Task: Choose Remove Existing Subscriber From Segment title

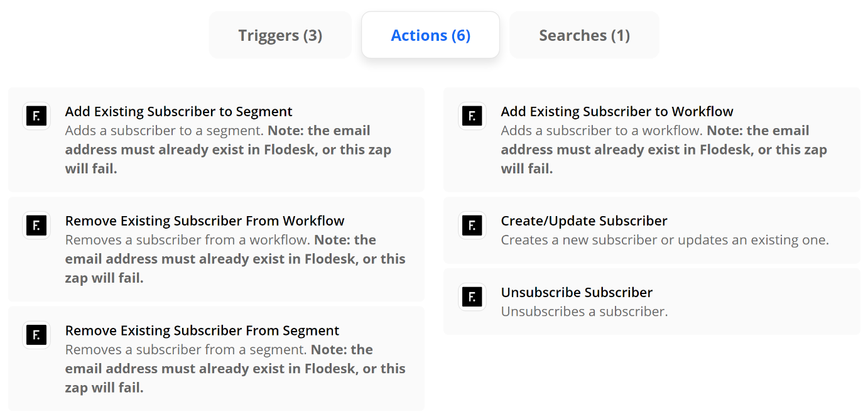Action: 202,330
